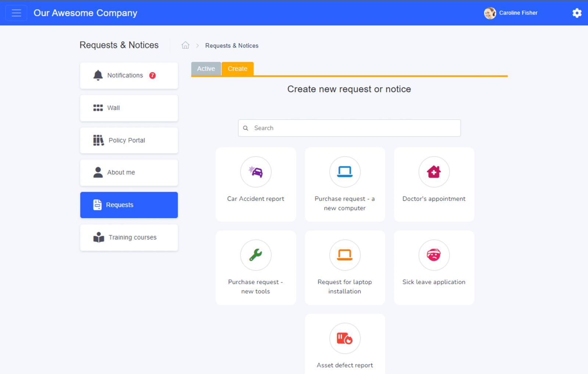Click the home breadcrumb icon
Screen dimensions: 588x374
pyautogui.click(x=185, y=46)
